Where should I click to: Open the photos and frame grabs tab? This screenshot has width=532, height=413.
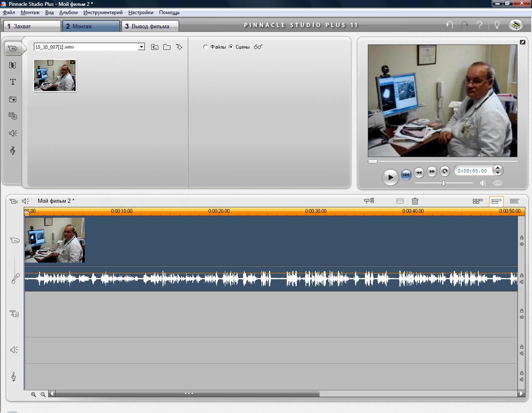coord(12,99)
